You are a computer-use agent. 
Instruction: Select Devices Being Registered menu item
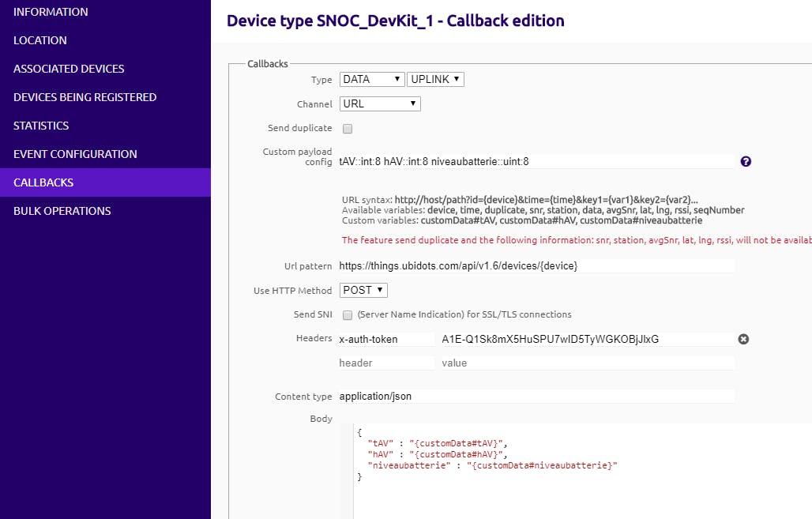[x=85, y=97]
